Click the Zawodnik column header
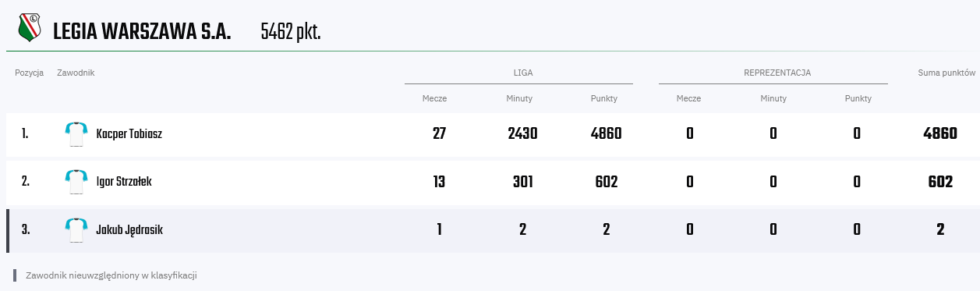The image size is (980, 291). tap(76, 73)
